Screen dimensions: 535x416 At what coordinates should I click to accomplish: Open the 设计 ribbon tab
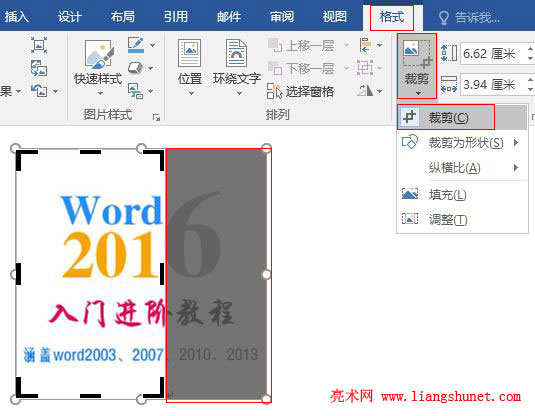[70, 16]
